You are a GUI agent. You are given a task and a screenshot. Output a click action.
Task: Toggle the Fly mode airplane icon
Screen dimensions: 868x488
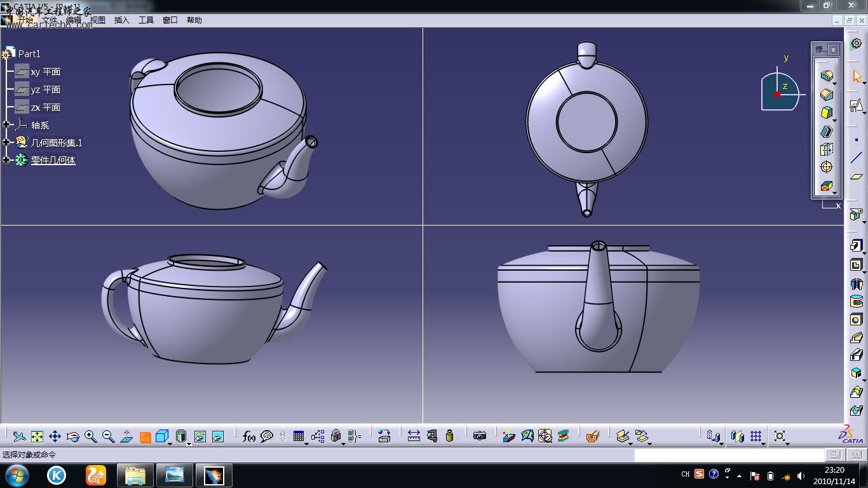point(20,436)
